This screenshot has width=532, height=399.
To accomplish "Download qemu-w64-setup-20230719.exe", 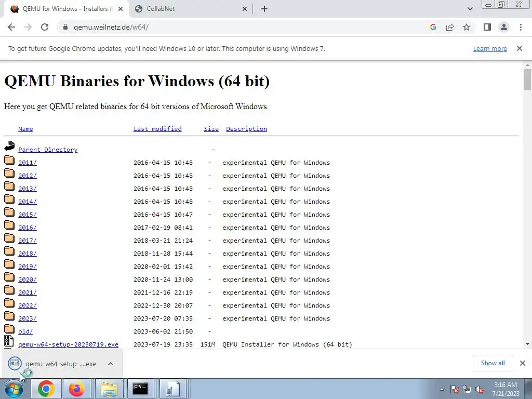I will point(68,344).
